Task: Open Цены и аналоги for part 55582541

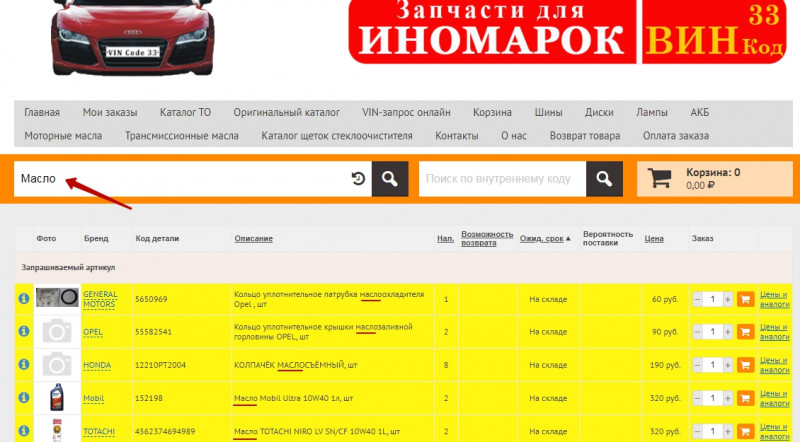Action: [774, 332]
